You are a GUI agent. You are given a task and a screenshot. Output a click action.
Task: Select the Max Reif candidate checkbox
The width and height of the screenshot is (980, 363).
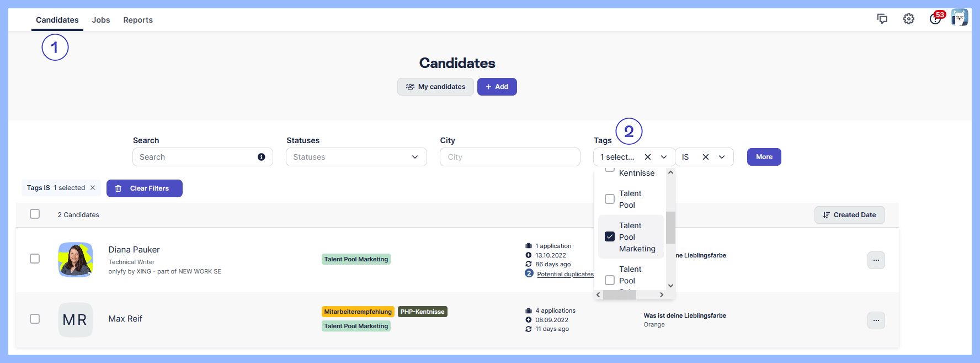pos(35,319)
